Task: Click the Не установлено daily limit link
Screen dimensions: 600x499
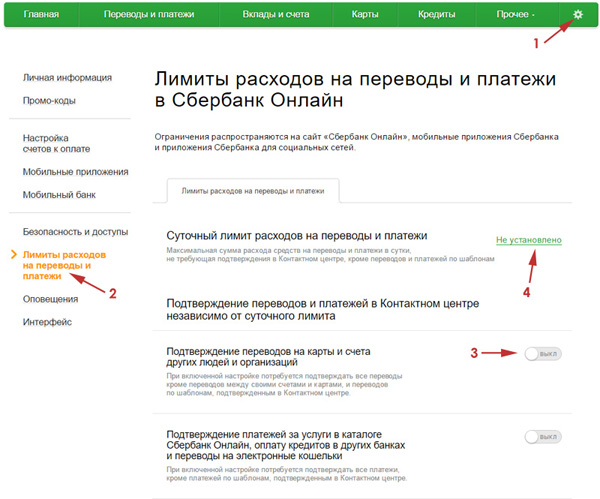Action: [x=528, y=241]
